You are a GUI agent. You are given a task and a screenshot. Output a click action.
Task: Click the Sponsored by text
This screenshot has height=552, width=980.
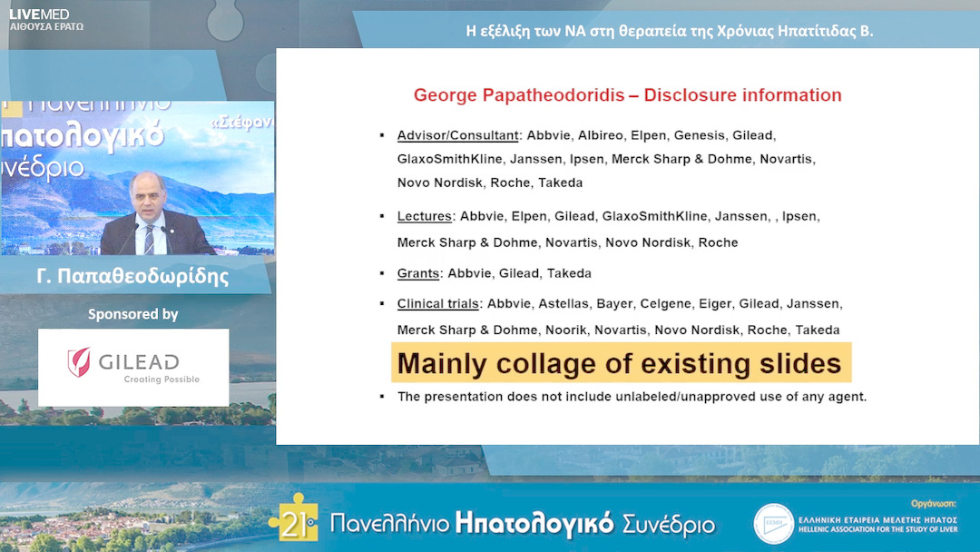[x=132, y=314]
